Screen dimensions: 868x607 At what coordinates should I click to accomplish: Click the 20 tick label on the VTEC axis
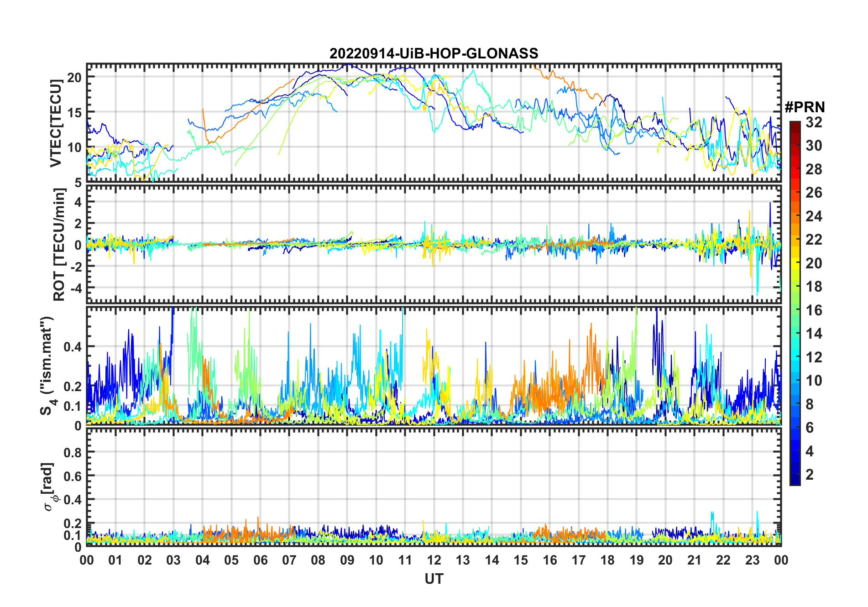(74, 78)
